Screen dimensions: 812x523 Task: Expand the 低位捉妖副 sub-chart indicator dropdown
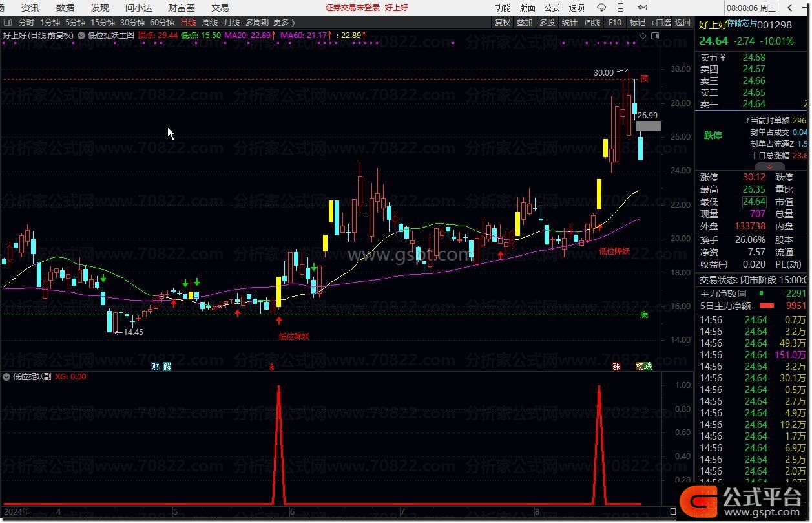[x=6, y=376]
